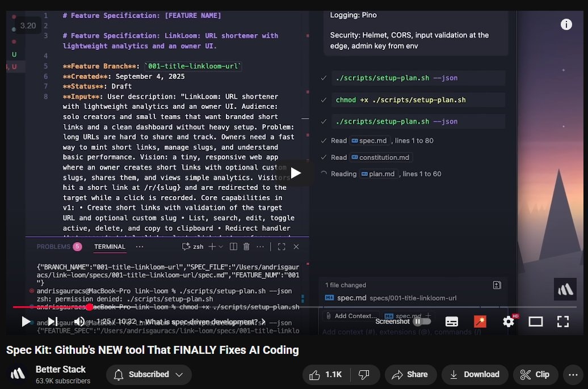Click the time display '1:25 / 10:32'
Viewport: 588px width, 389px height.
pos(116,322)
